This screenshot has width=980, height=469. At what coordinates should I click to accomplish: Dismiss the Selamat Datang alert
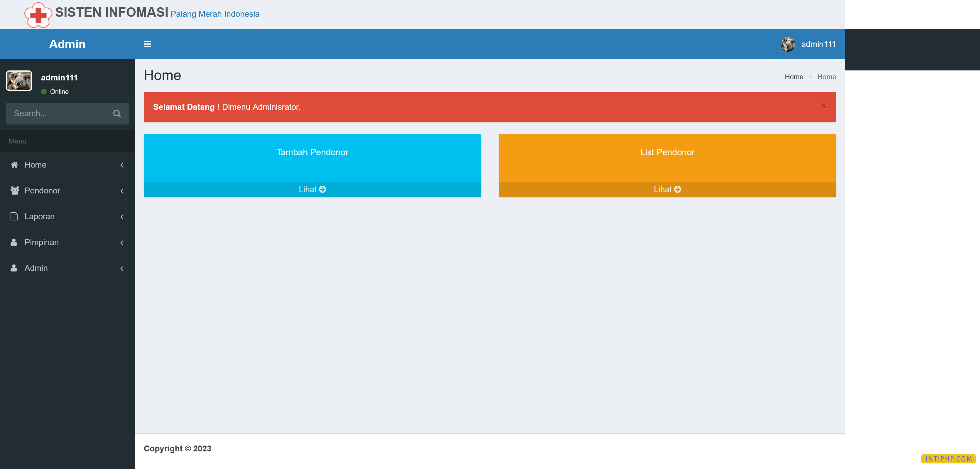coord(823,106)
